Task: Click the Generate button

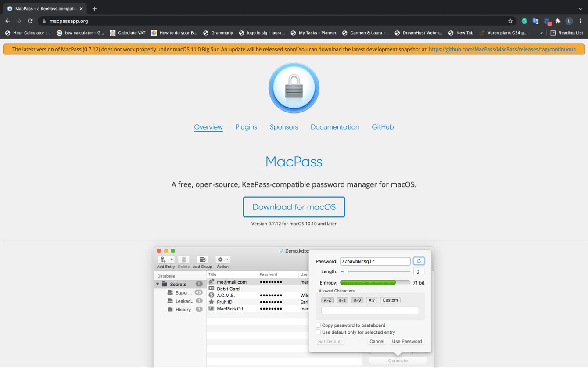Action: 398,361
